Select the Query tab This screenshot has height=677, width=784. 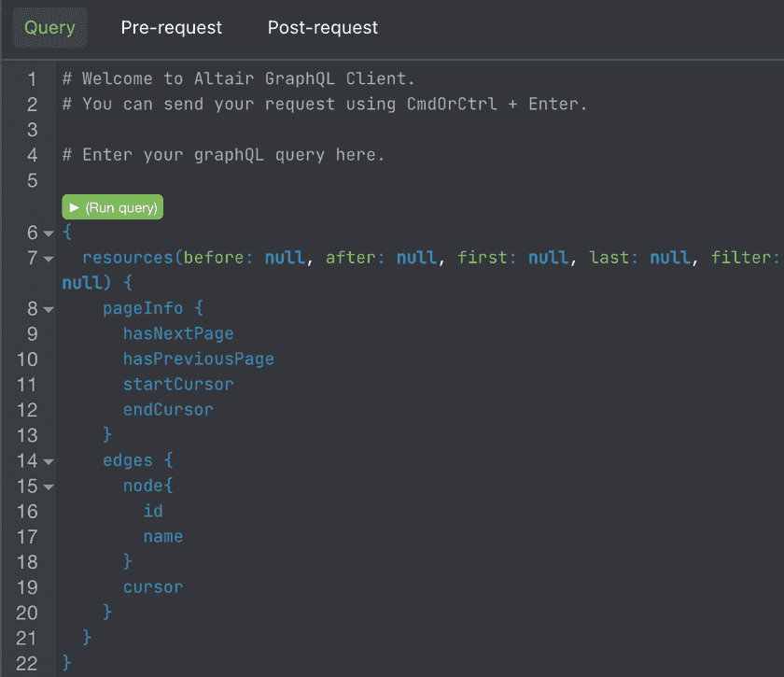click(x=49, y=28)
